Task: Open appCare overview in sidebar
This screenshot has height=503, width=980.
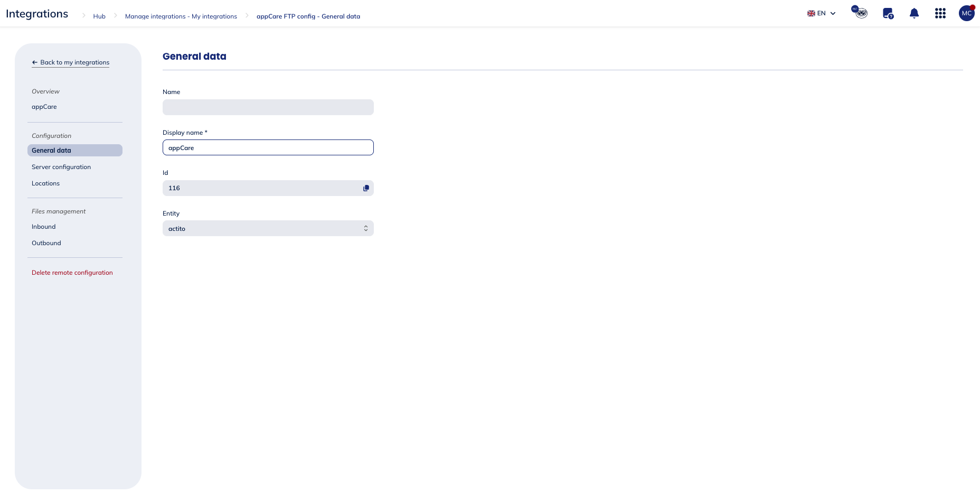Action: click(x=44, y=107)
